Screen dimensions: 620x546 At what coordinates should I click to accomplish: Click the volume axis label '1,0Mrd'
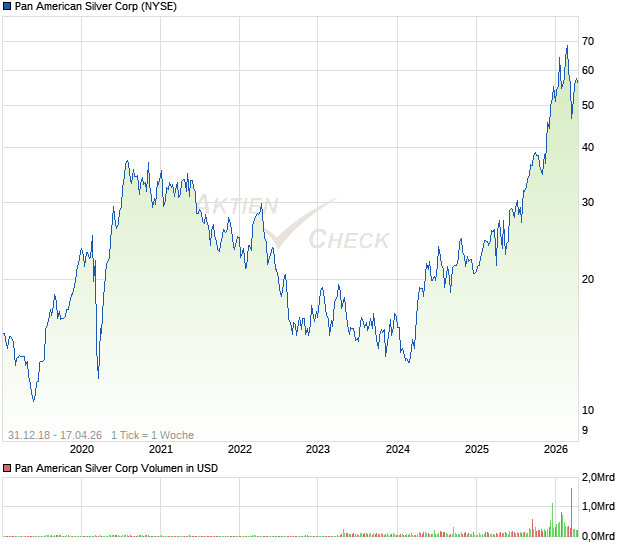pos(598,507)
